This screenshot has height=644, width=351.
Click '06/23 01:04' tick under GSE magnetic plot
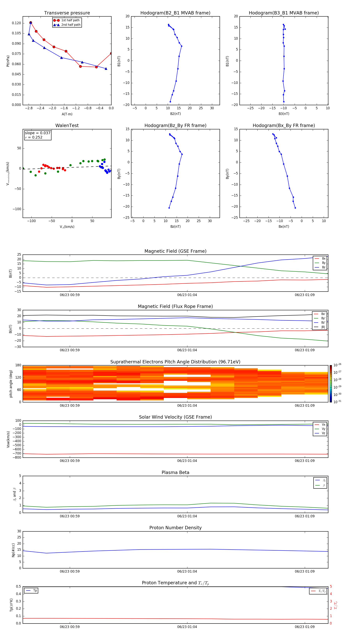187,295
